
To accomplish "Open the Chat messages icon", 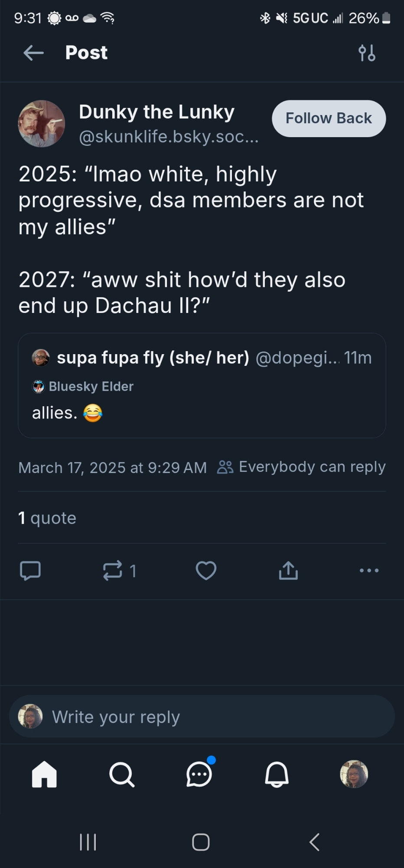I will 199,774.
